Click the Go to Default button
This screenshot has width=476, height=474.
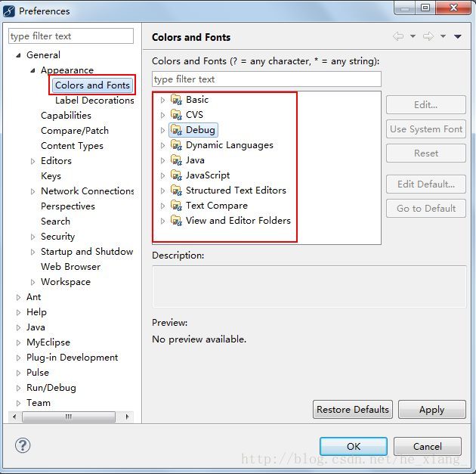[x=426, y=209]
